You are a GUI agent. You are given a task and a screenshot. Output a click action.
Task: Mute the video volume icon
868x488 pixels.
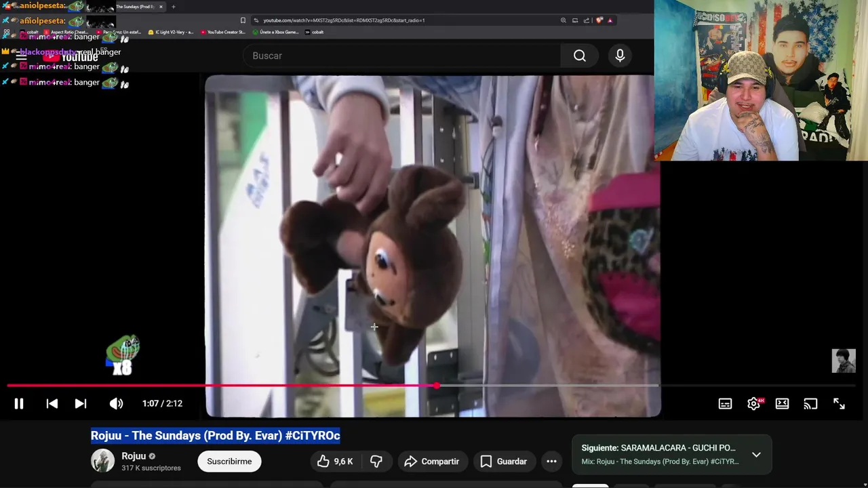pyautogui.click(x=116, y=403)
